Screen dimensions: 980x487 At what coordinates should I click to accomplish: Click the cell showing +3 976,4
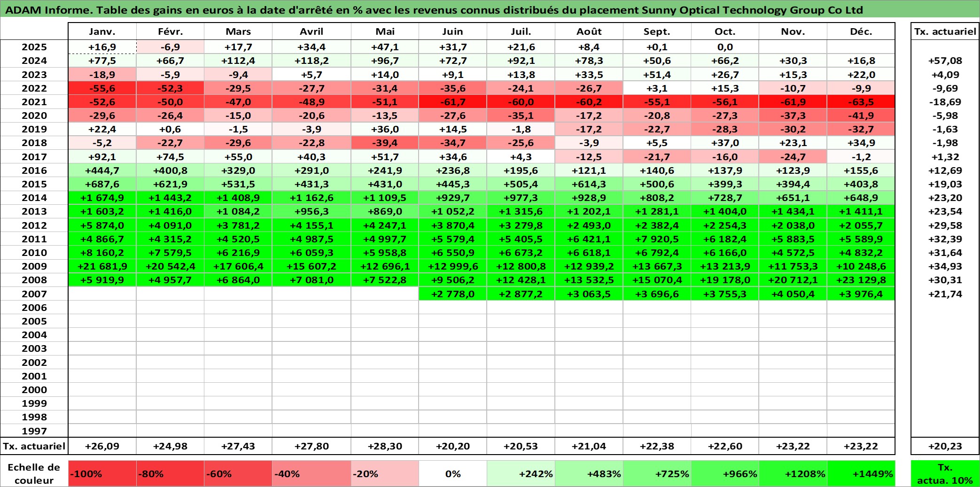861,294
